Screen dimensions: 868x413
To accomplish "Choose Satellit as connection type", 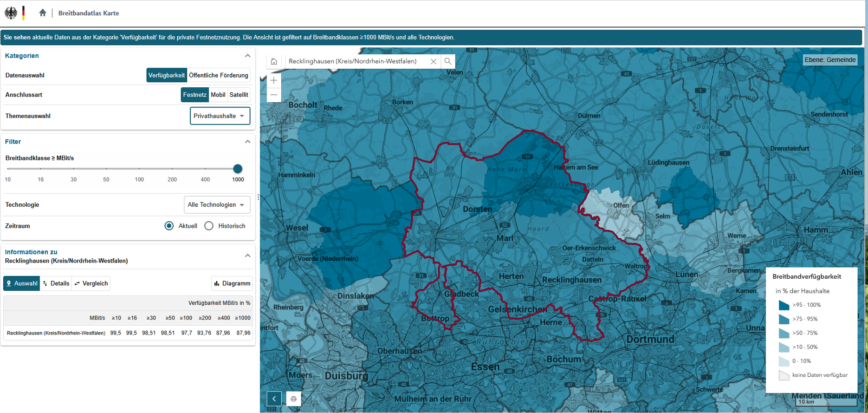I will [x=239, y=95].
